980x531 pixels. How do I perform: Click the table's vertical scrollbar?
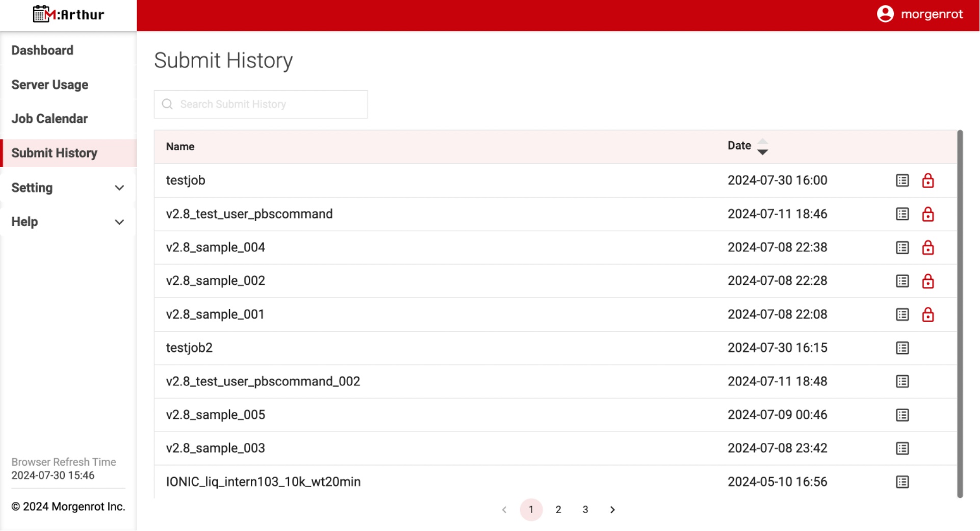pos(960,313)
